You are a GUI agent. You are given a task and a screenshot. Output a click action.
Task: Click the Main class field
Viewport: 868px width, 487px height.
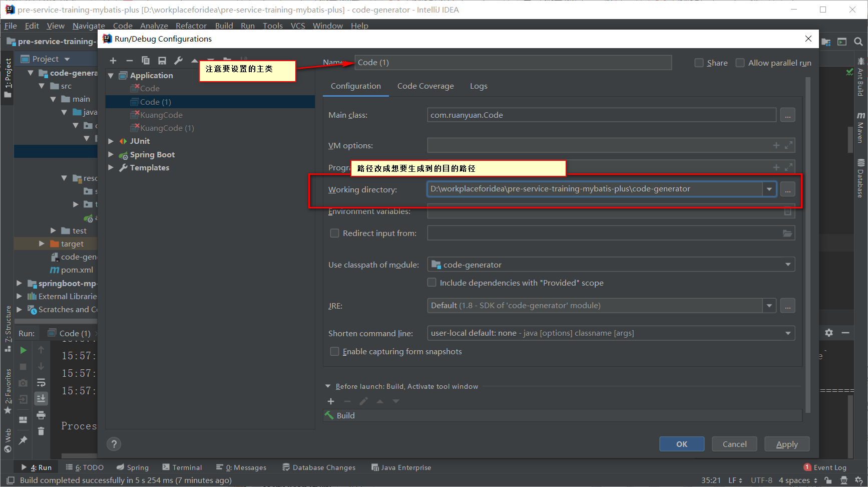point(602,115)
